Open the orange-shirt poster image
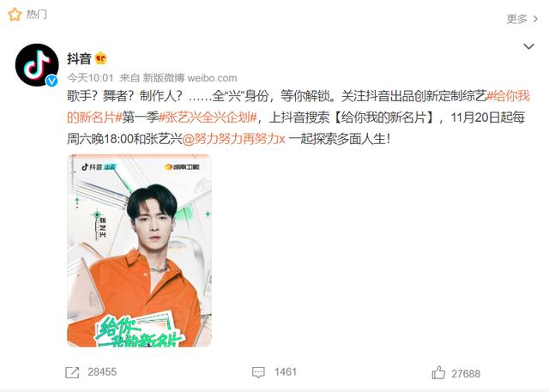549x392 pixels. tap(139, 250)
